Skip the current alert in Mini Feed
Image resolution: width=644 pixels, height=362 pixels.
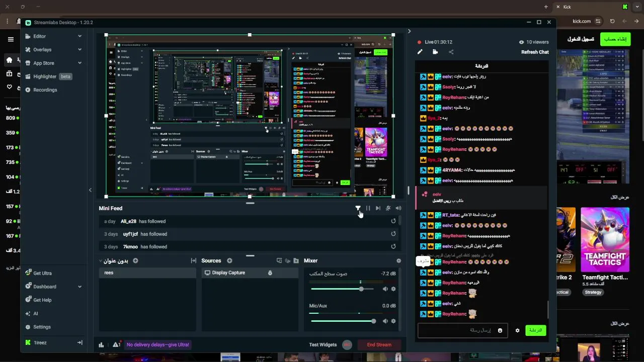(378, 208)
